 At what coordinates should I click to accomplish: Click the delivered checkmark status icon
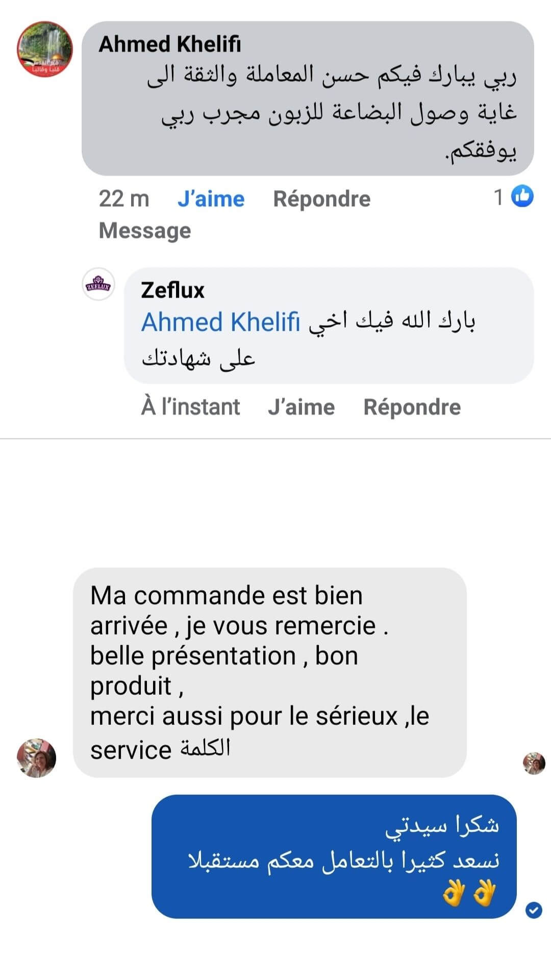coord(534,910)
